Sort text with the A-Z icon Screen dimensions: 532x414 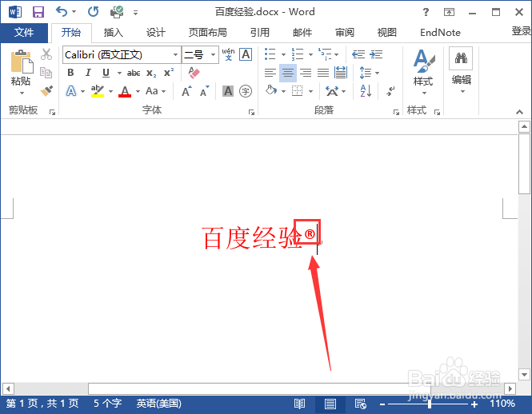click(366, 91)
